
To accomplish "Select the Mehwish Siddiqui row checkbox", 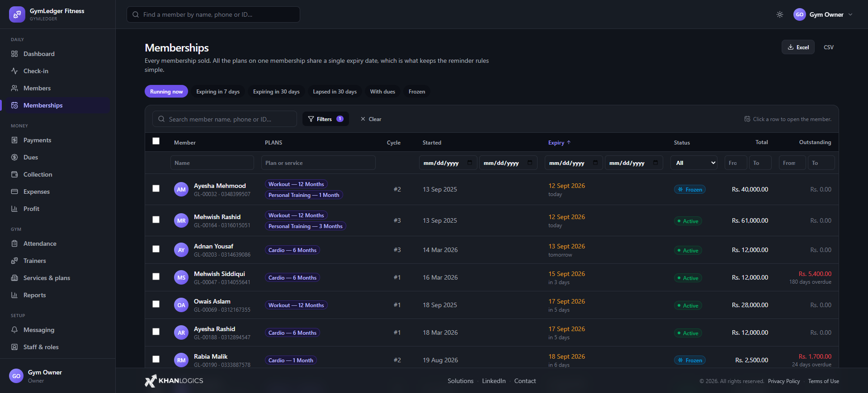I will [x=156, y=276].
